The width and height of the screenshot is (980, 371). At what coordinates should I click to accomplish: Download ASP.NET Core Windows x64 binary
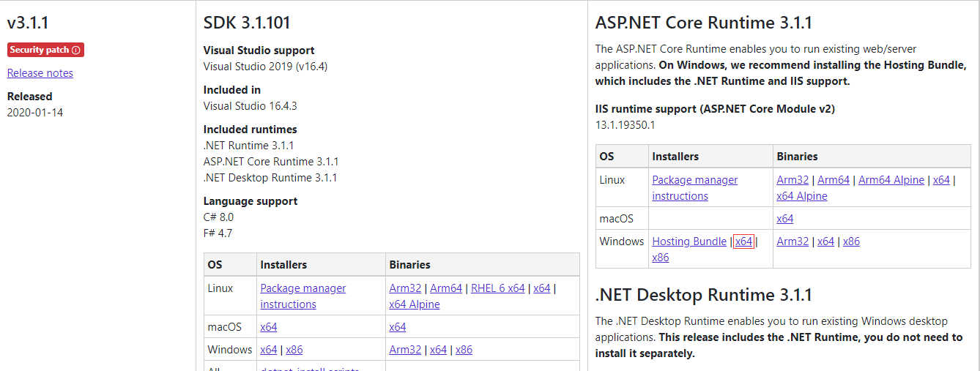pyautogui.click(x=826, y=241)
